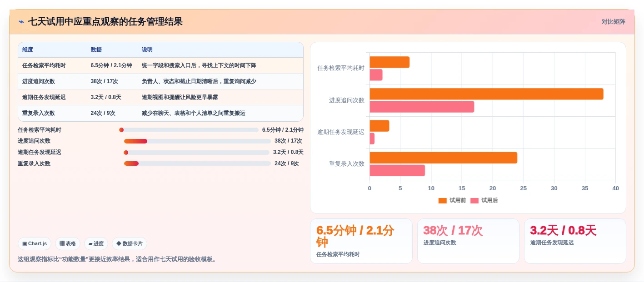
Task: Click the 对比矩阵 label in header
Action: pos(613,22)
